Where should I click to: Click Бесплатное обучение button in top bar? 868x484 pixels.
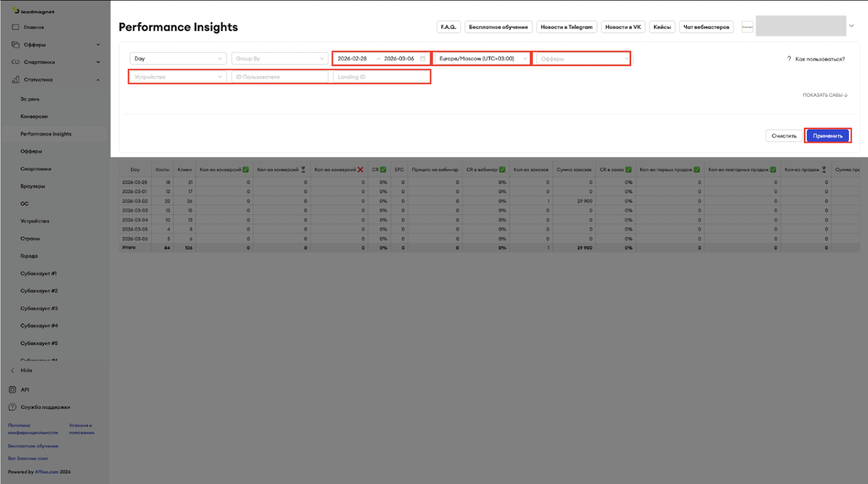pos(498,27)
